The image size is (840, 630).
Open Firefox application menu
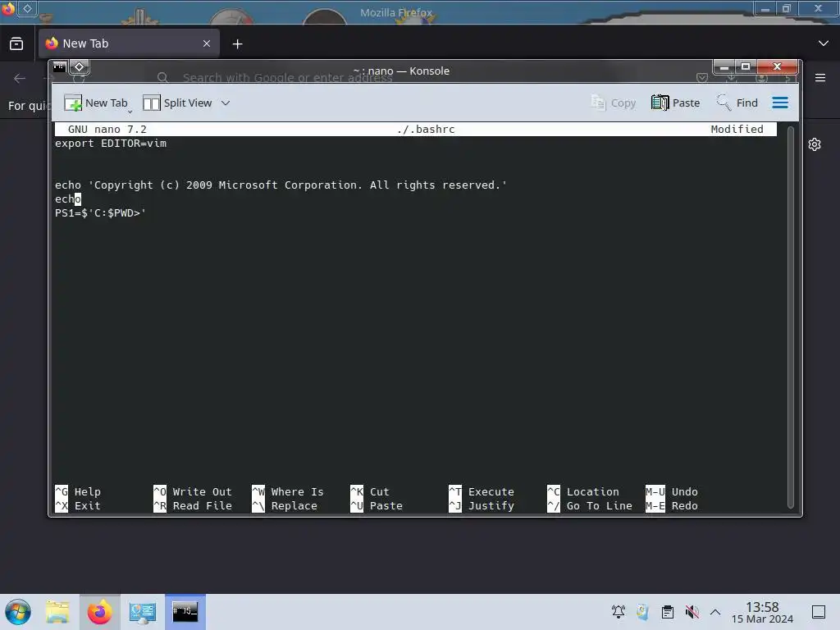pyautogui.click(x=820, y=78)
